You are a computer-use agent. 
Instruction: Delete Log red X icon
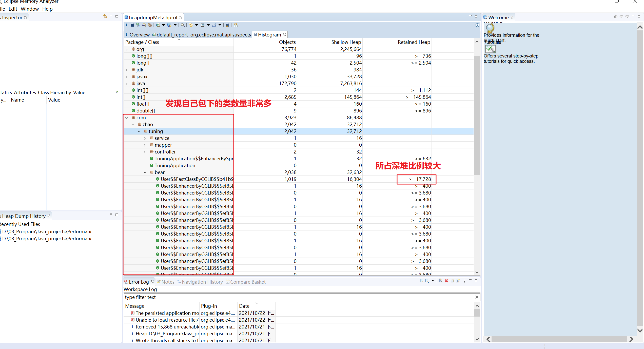click(x=446, y=281)
